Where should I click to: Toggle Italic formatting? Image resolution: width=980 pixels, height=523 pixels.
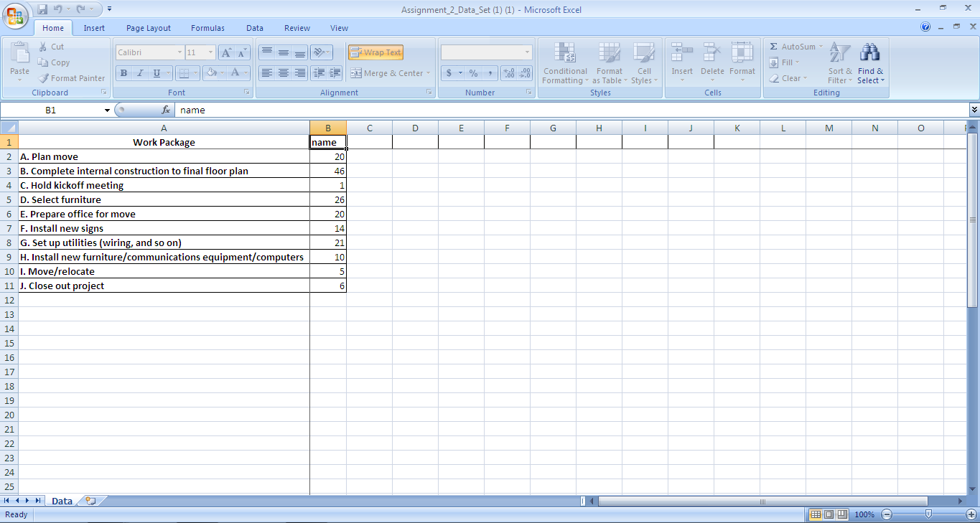140,73
